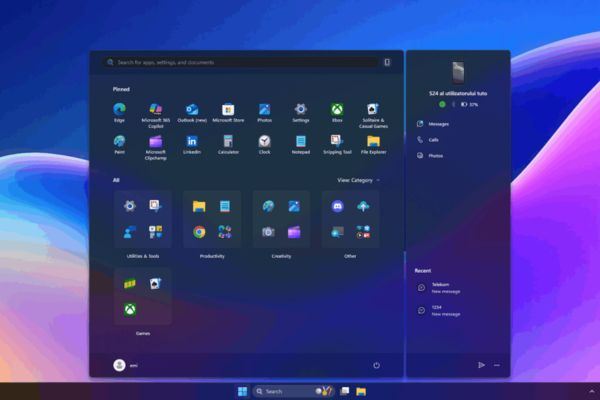Open the recent Telekom message
The width and height of the screenshot is (600, 400).
point(439,288)
